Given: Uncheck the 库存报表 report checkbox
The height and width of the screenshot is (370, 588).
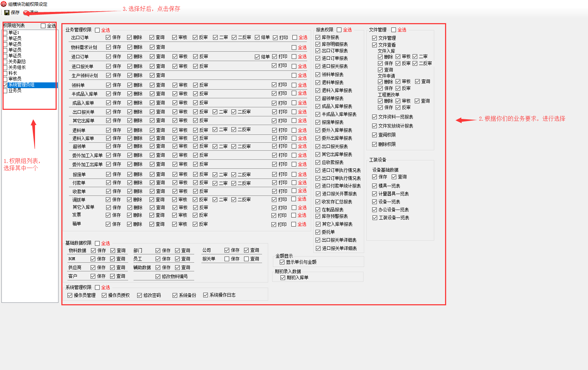Looking at the screenshot, I should click(x=318, y=37).
